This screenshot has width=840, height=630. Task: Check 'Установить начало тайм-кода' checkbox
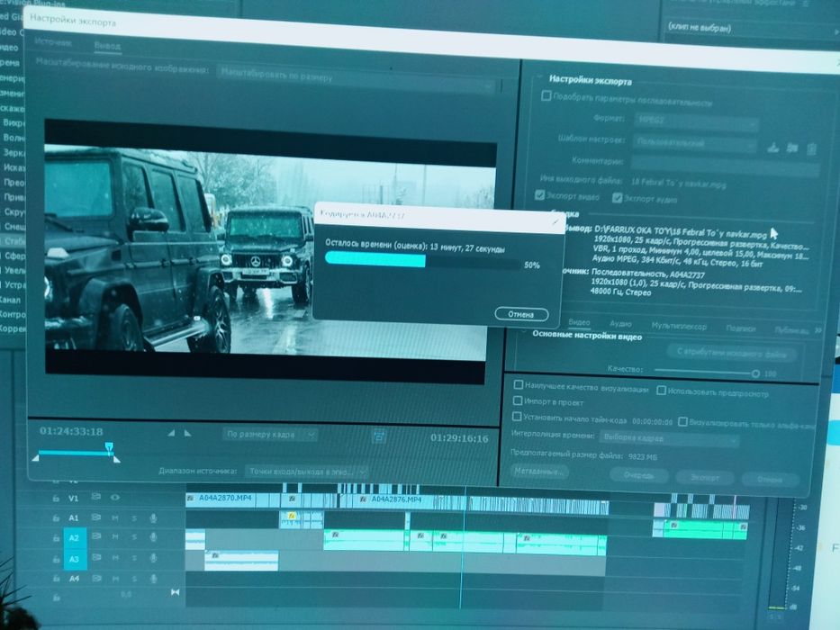click(517, 416)
